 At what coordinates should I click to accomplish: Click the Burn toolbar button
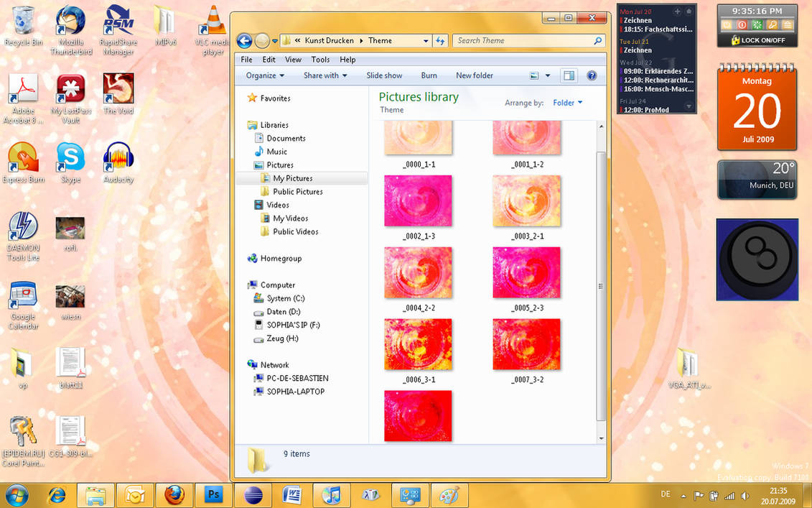coord(429,75)
